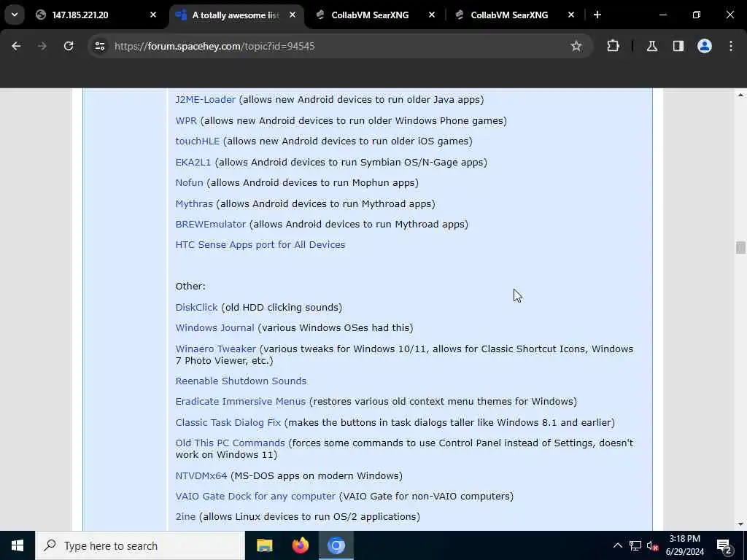Close the second CollabVM SearXNG tab

point(571,15)
